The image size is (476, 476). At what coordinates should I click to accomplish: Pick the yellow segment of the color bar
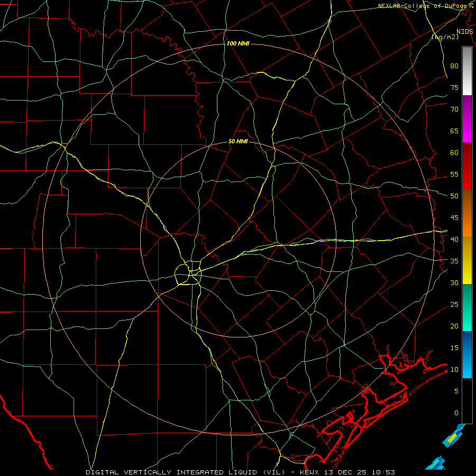pyautogui.click(x=467, y=260)
